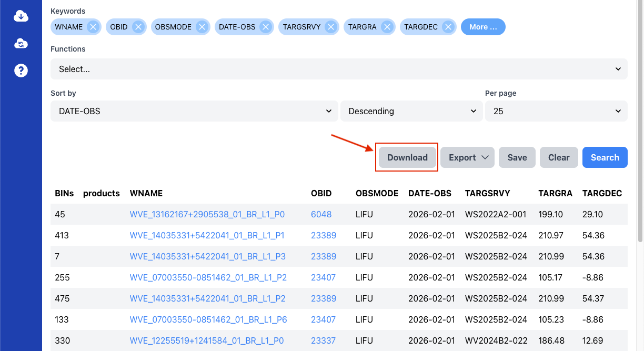644x351 pixels.
Task: Remove the TARGDEC keyword chip
Action: 448,27
